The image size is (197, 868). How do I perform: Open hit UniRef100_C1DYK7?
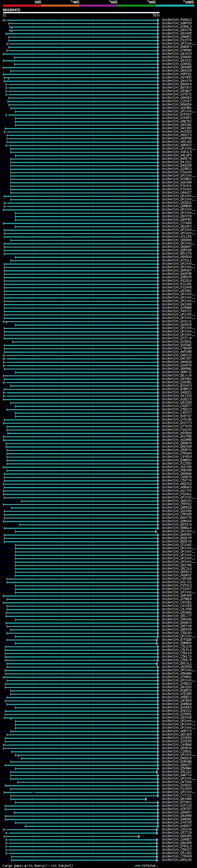coord(177,101)
